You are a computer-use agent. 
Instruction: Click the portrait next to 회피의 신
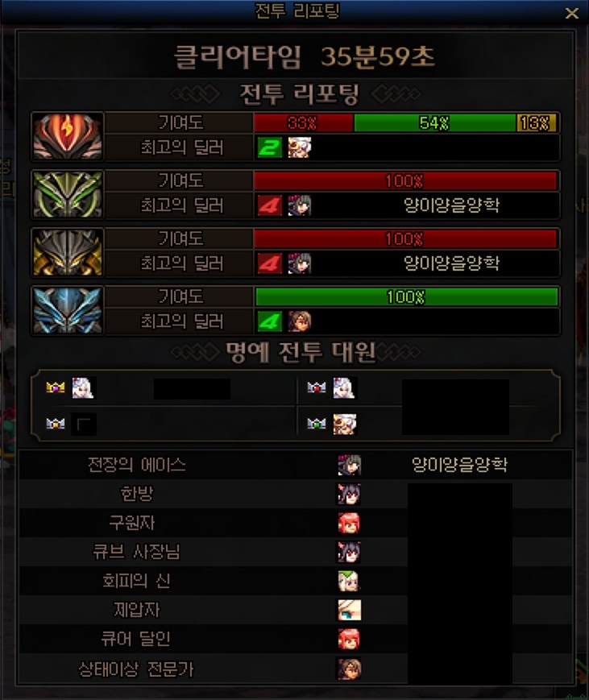[349, 581]
